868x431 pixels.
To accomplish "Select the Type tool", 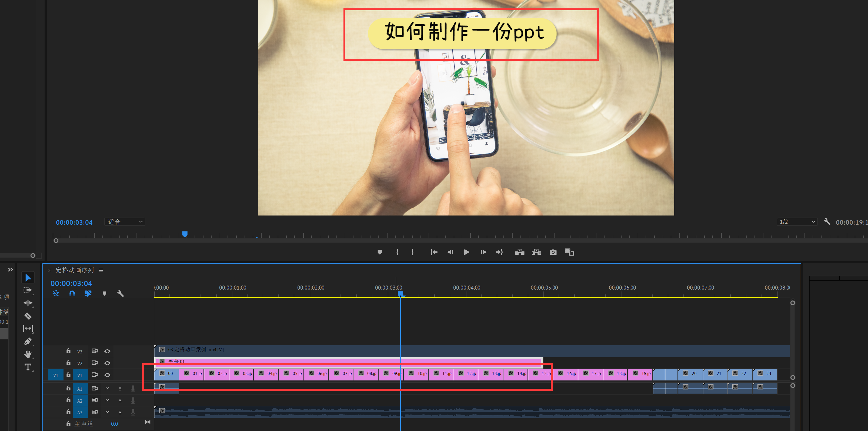I will [x=28, y=367].
